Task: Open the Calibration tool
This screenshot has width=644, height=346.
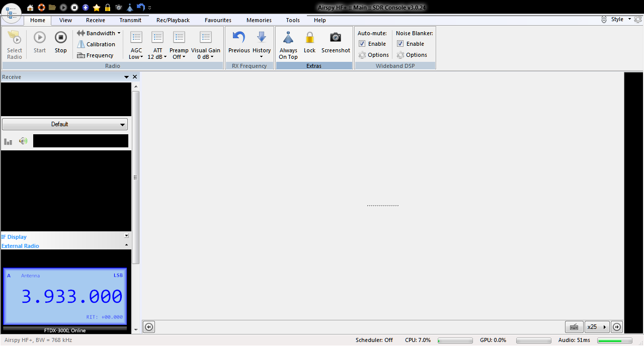Action: [x=96, y=44]
